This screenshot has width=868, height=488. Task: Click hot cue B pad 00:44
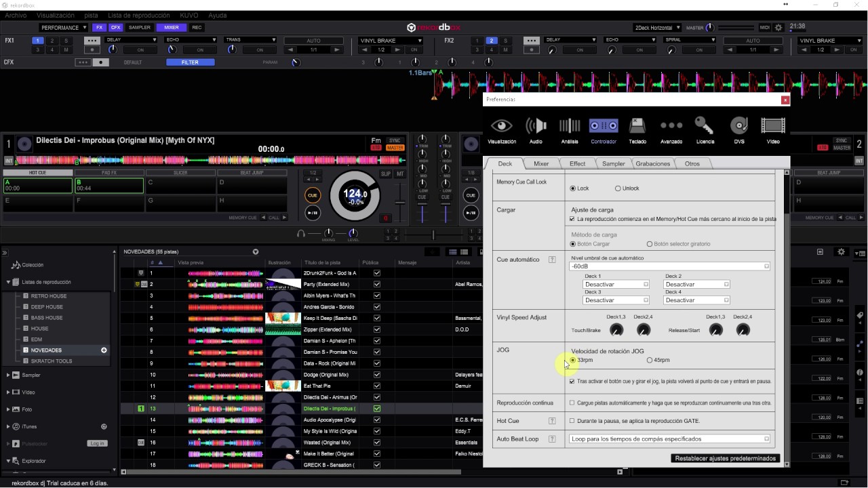coord(108,186)
